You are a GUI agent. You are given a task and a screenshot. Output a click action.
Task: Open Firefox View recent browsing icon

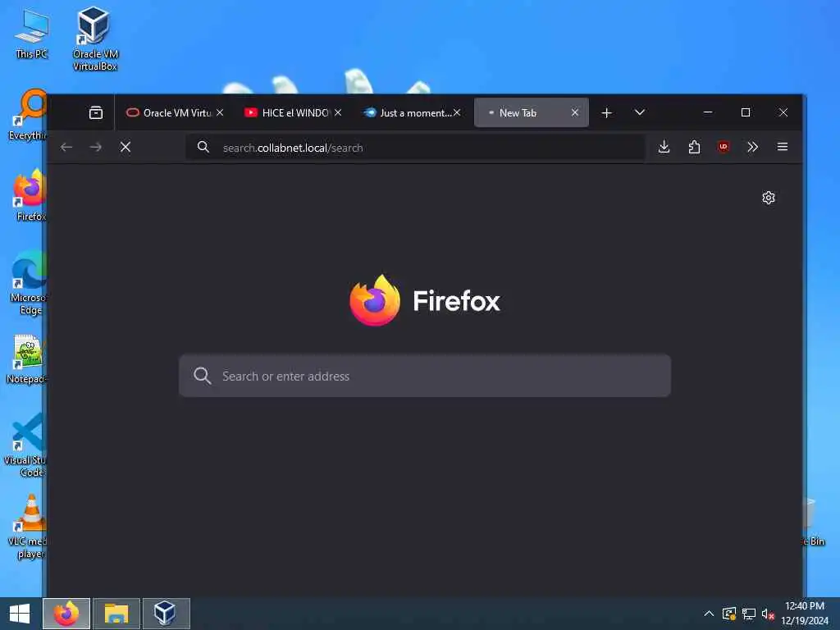(96, 112)
